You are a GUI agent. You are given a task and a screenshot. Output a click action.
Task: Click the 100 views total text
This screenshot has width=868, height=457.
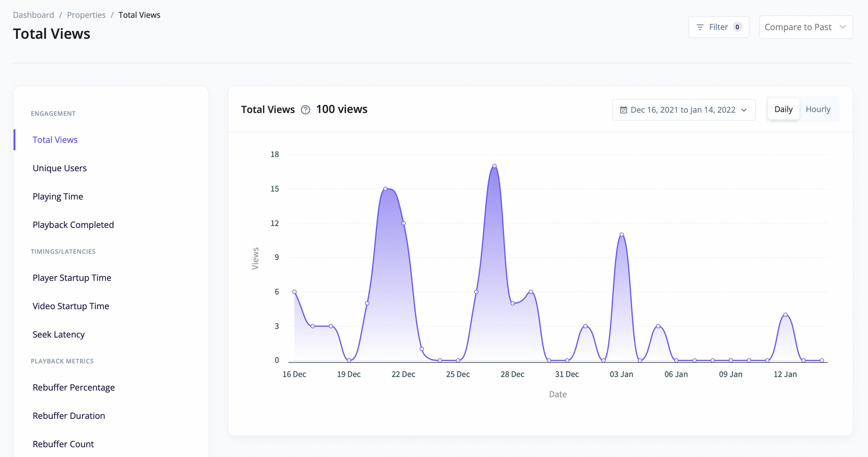[x=342, y=109]
